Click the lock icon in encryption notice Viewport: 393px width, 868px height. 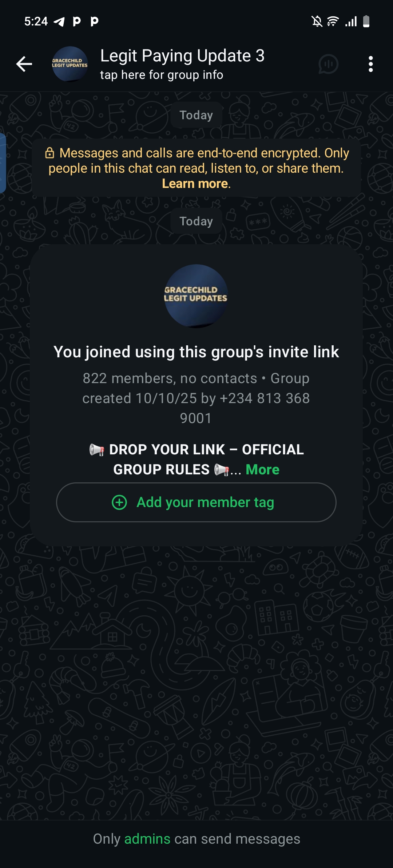click(49, 153)
